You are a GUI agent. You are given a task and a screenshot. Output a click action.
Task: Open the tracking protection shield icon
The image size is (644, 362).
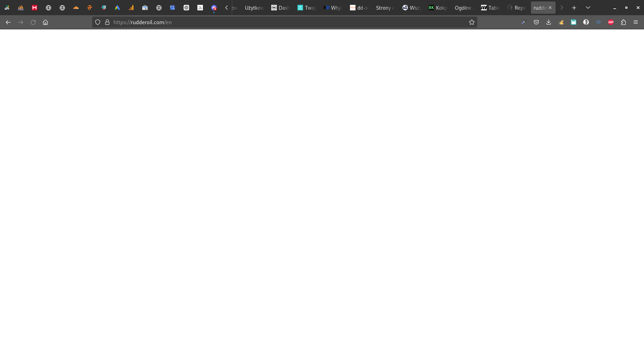point(98,22)
